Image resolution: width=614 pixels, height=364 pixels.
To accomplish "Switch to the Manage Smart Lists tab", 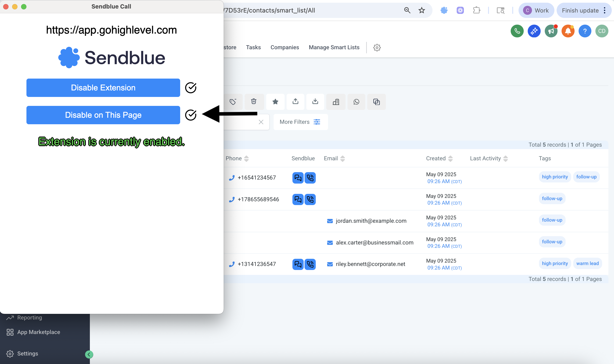I will point(334,47).
